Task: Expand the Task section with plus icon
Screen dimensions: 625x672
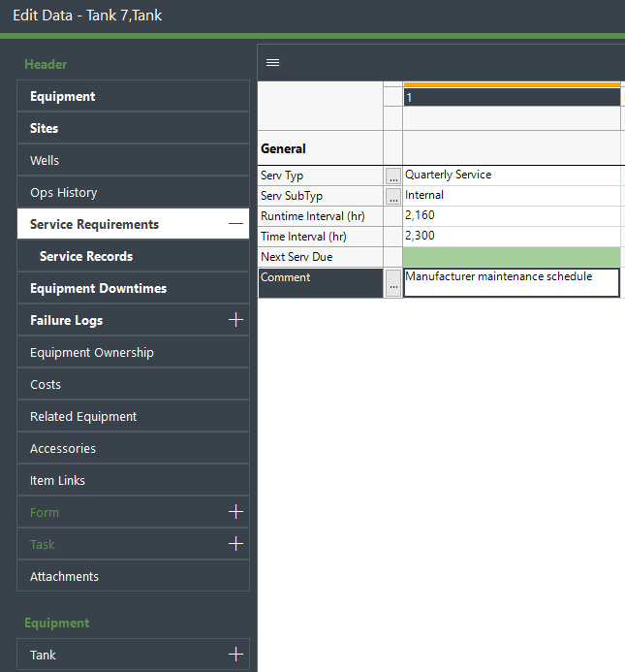Action: click(x=234, y=544)
